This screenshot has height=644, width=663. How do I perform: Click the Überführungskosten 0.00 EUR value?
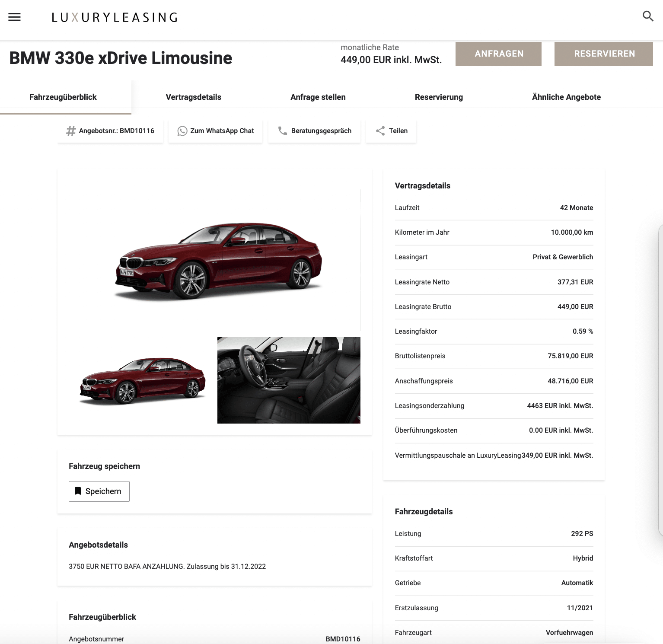[561, 430]
